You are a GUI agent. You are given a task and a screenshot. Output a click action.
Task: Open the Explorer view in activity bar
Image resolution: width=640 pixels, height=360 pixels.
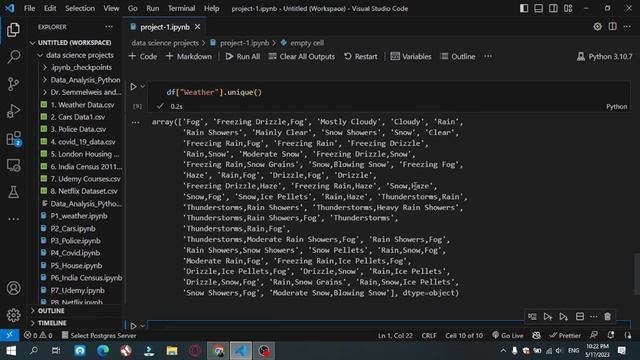13,30
